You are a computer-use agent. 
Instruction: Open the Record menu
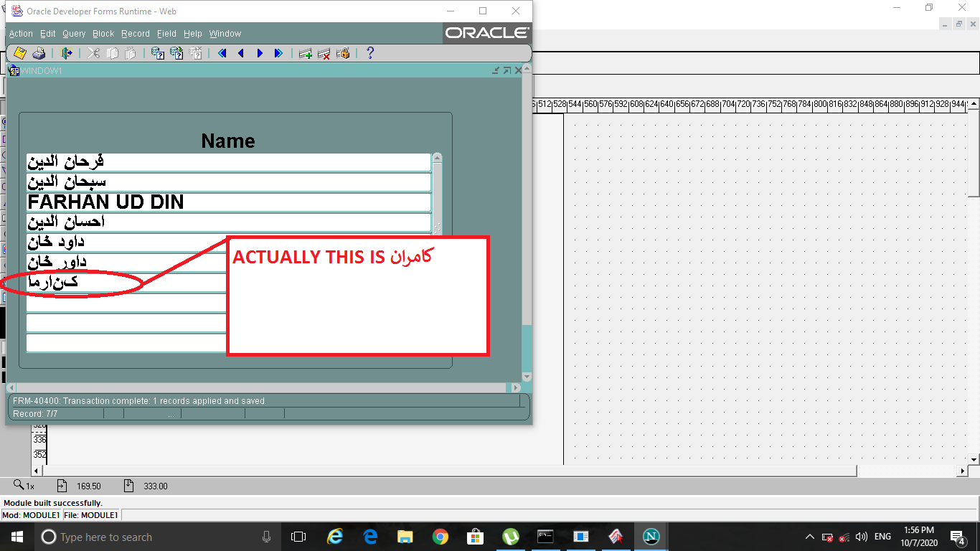[136, 34]
